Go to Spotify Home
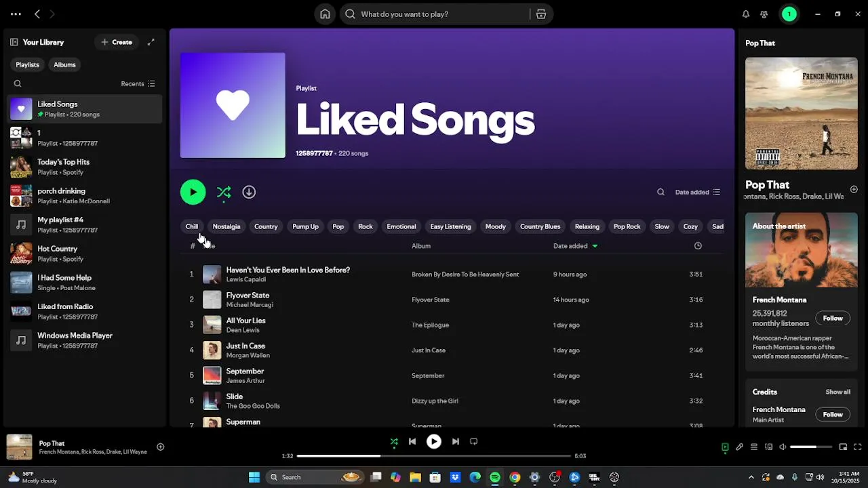 [325, 14]
